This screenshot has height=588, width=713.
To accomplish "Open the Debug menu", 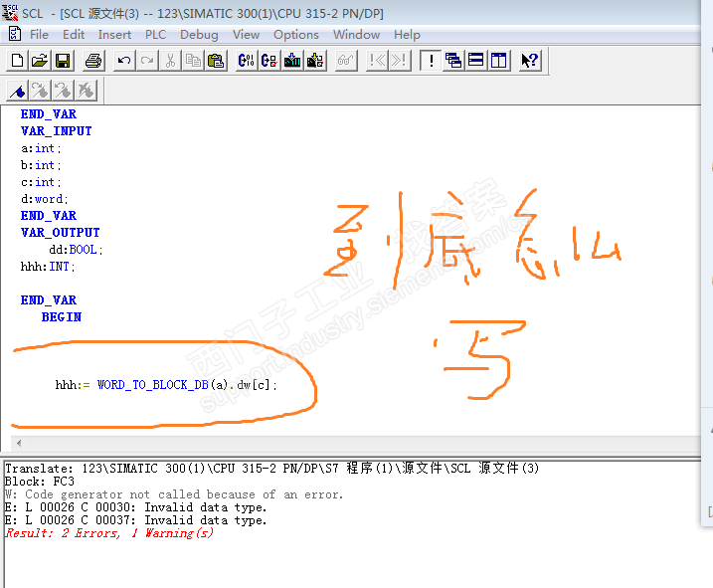I will pyautogui.click(x=199, y=35).
